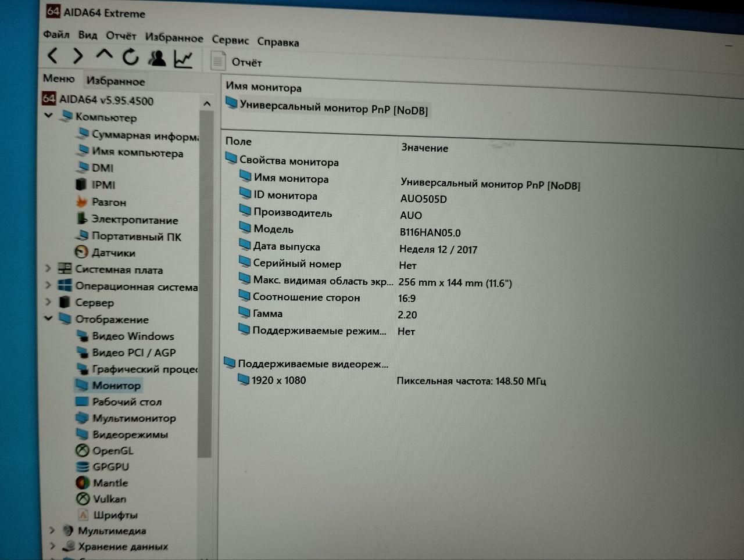This screenshot has width=744, height=560.
Task: Select the Дата выпуска row
Action: click(x=357, y=247)
